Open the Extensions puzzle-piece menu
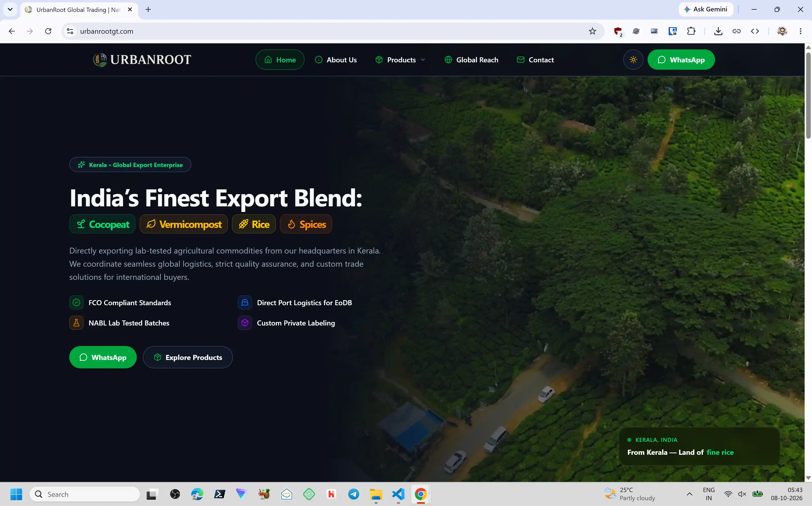The image size is (812, 506). 691,31
